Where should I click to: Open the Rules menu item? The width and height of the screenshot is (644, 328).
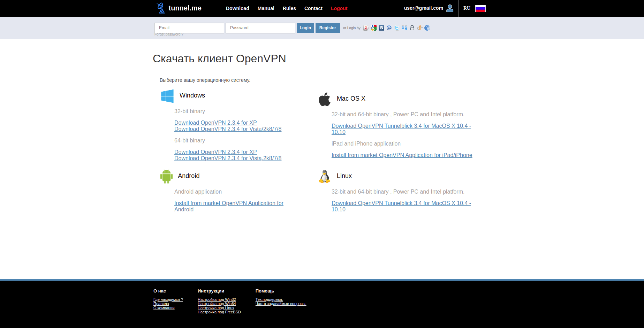point(289,8)
